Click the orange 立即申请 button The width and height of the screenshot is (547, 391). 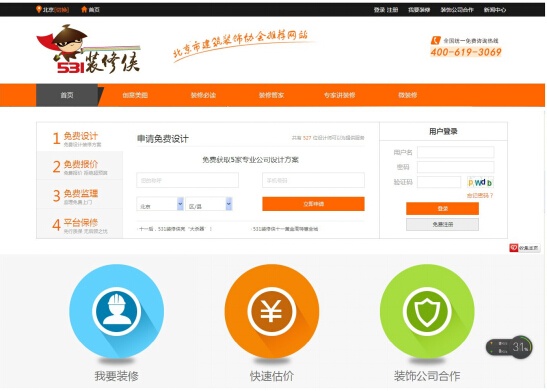[313, 204]
